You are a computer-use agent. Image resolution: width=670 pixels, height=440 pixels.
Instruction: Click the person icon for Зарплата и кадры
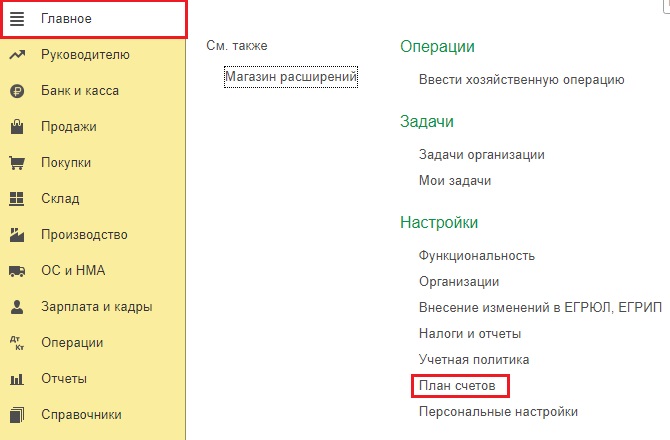pyautogui.click(x=17, y=307)
